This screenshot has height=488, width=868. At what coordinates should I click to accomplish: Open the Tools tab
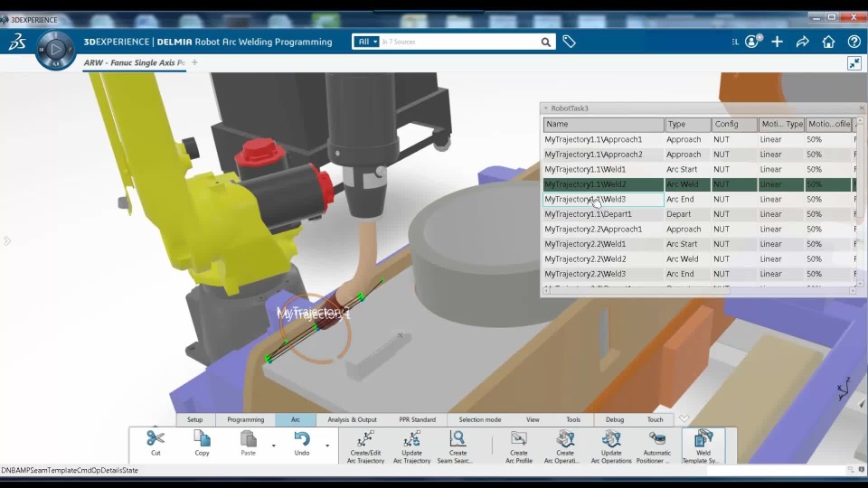point(573,419)
